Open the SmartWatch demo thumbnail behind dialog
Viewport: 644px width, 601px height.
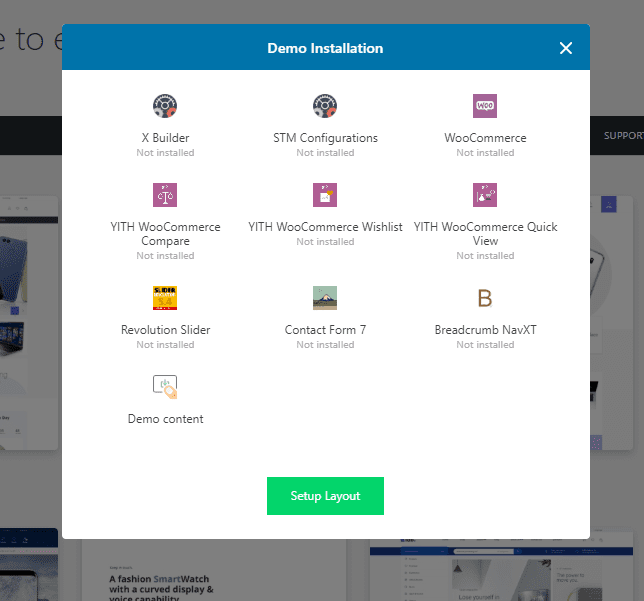214,570
